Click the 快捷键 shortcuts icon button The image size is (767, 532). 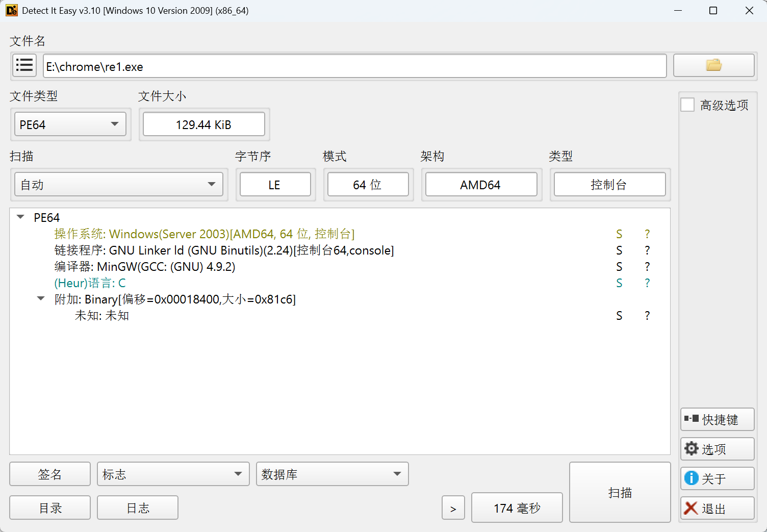click(x=717, y=419)
